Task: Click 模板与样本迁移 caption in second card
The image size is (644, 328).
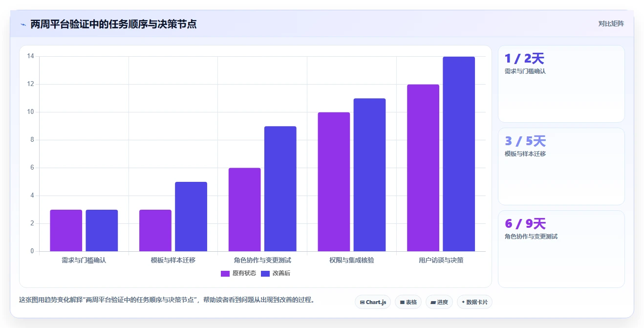Action: (525, 154)
